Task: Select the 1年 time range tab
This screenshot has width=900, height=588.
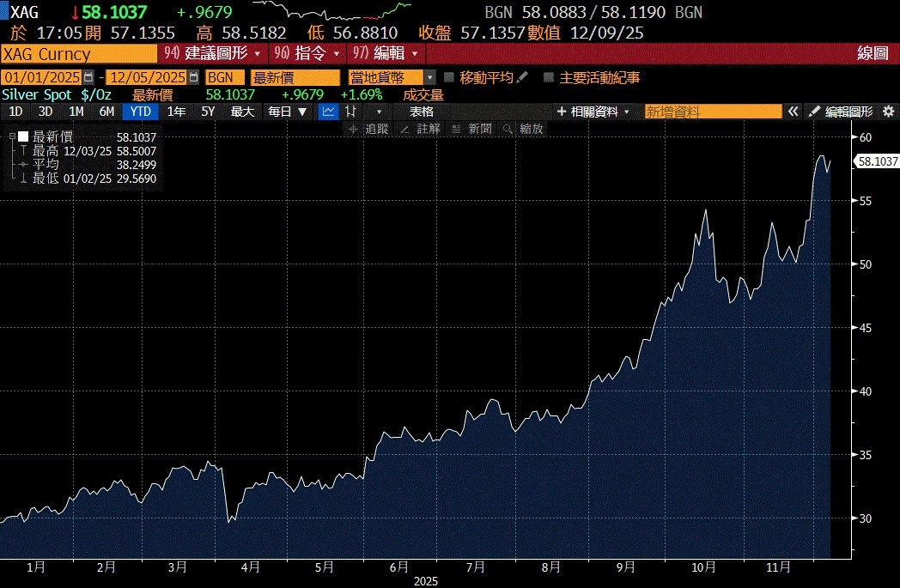Action: (176, 112)
